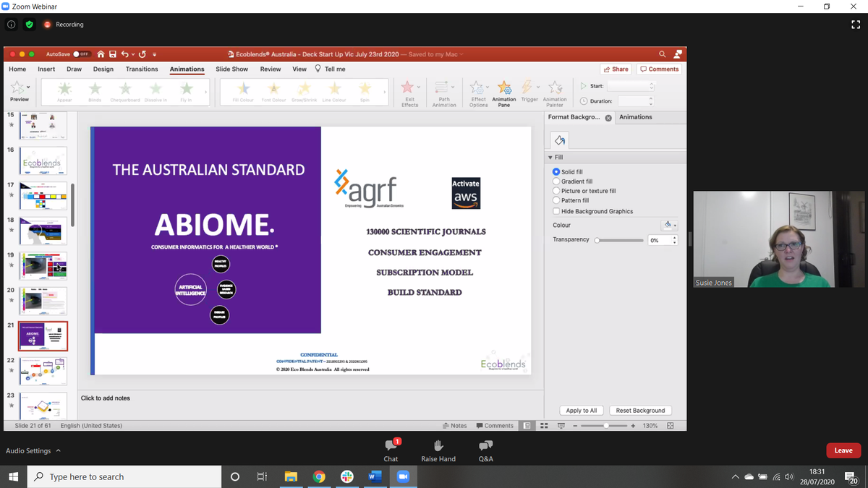Click the search magnifier in PowerPoint title bar

[x=662, y=54]
